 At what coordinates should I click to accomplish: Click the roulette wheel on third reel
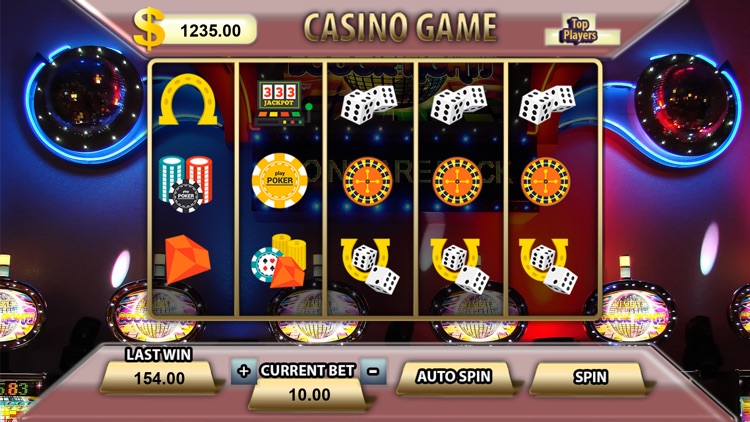click(x=367, y=182)
